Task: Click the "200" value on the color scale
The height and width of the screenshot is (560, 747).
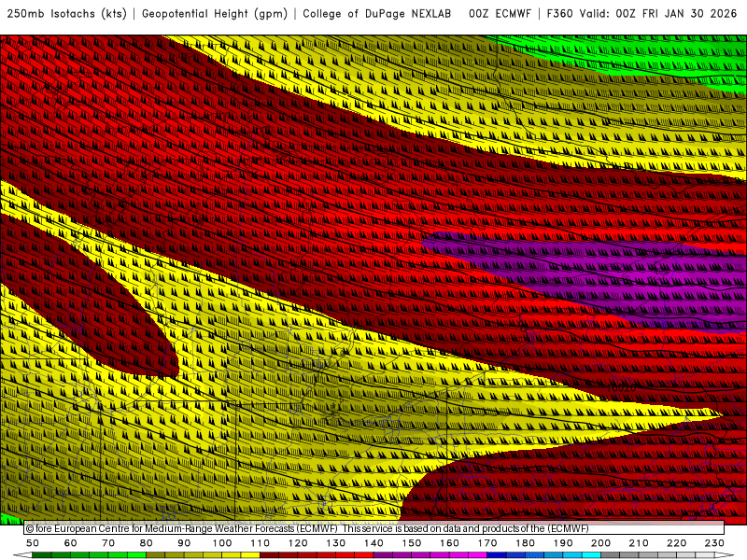Action: [600, 543]
